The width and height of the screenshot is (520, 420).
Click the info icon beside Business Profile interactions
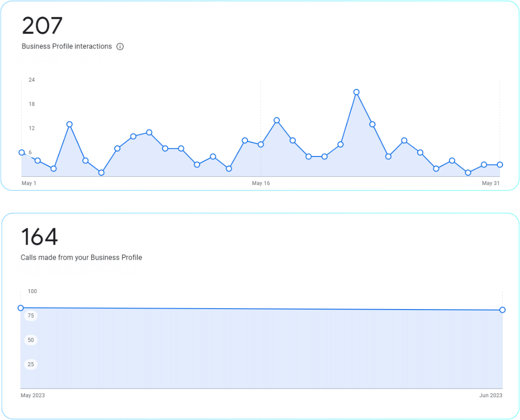pos(120,47)
